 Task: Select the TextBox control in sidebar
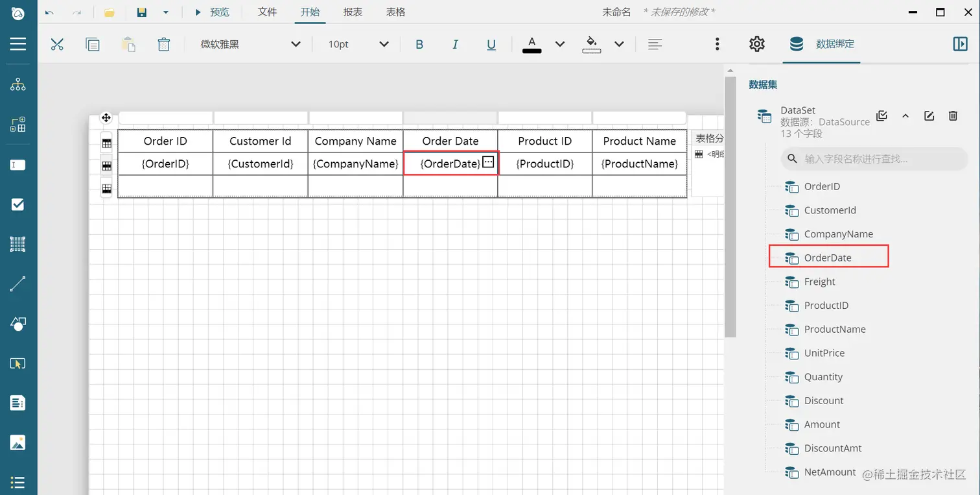click(x=18, y=165)
